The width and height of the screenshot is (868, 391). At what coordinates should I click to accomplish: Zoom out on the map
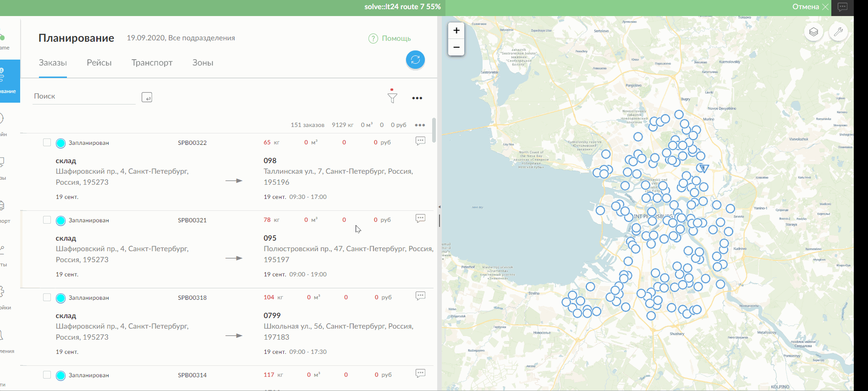pyautogui.click(x=456, y=47)
